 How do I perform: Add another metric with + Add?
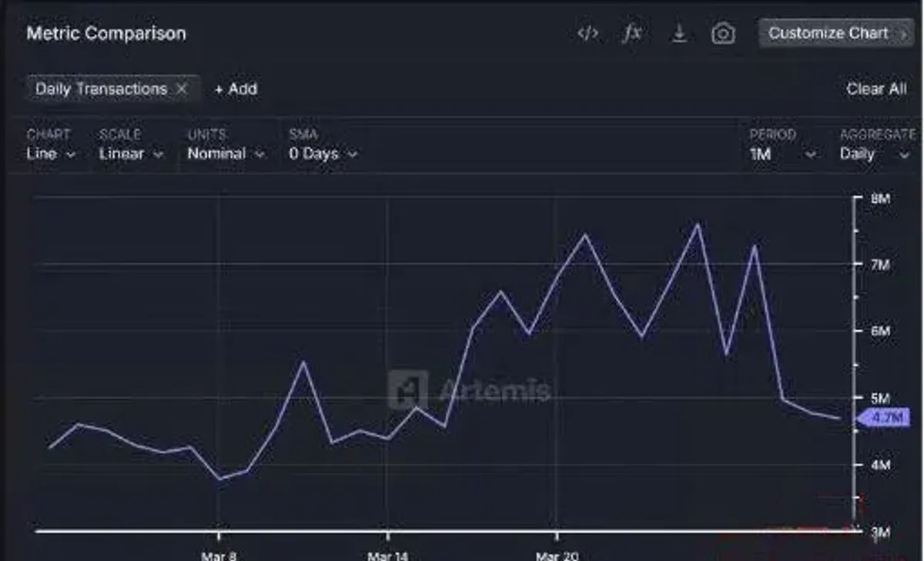[x=236, y=89]
